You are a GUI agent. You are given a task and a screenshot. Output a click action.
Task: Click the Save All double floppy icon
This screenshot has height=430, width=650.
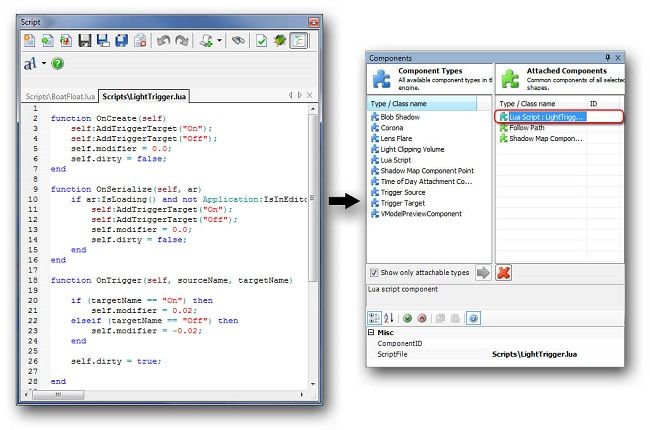coord(121,41)
